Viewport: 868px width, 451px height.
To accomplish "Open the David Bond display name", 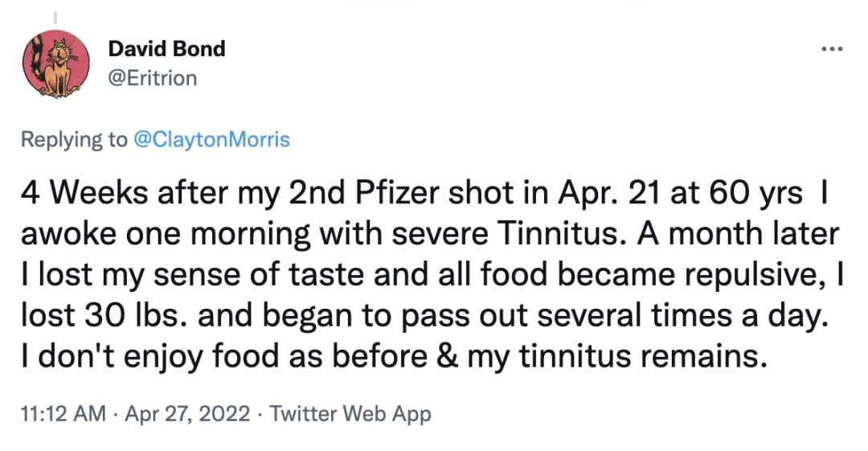I will (166, 48).
